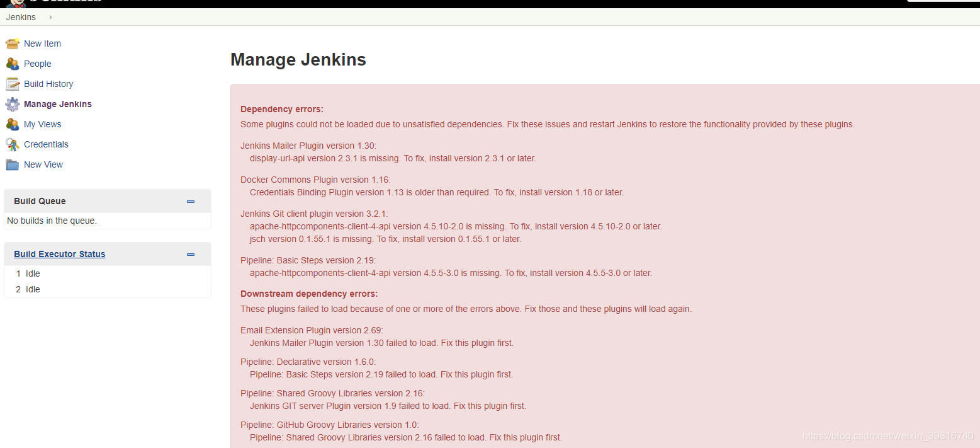Click the Manage Jenkins gear icon
980x448 pixels.
[13, 104]
